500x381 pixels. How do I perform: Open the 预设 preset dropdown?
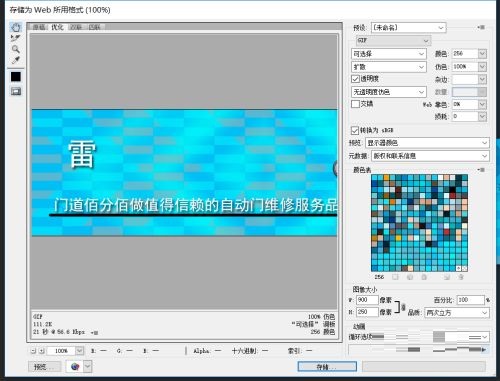pos(409,27)
